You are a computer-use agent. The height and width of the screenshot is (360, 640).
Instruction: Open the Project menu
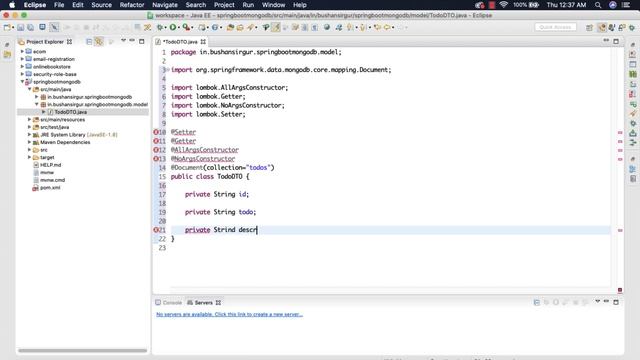click(x=224, y=5)
